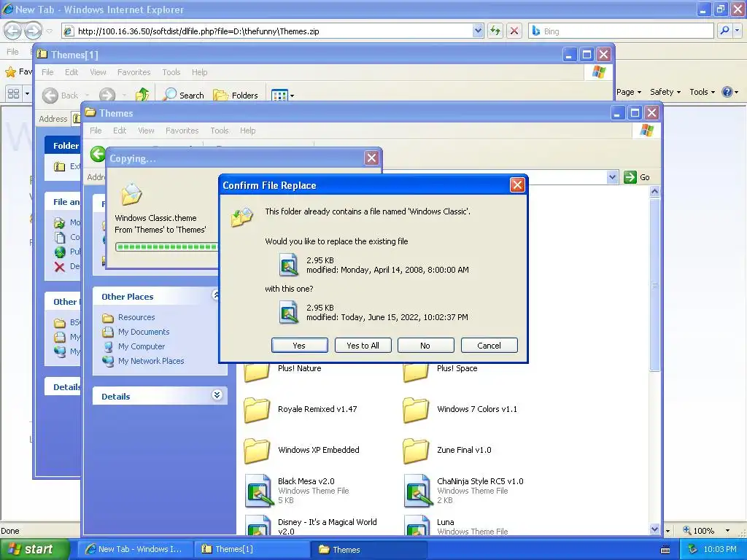
Task: Toggle Folders pane in Themes[1] window
Action: (236, 96)
